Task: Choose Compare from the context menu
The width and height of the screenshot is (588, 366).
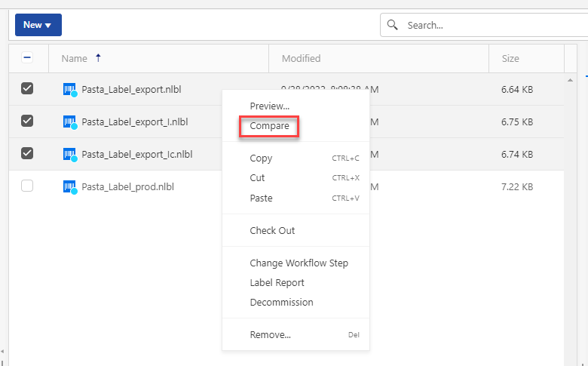Action: tap(269, 126)
